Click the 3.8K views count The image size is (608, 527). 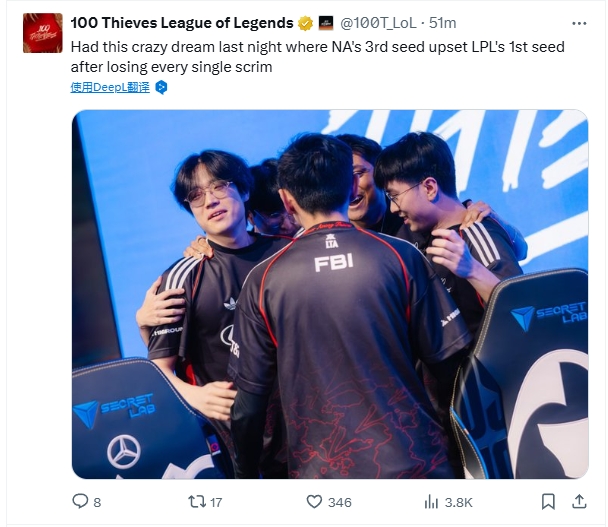[x=459, y=503]
